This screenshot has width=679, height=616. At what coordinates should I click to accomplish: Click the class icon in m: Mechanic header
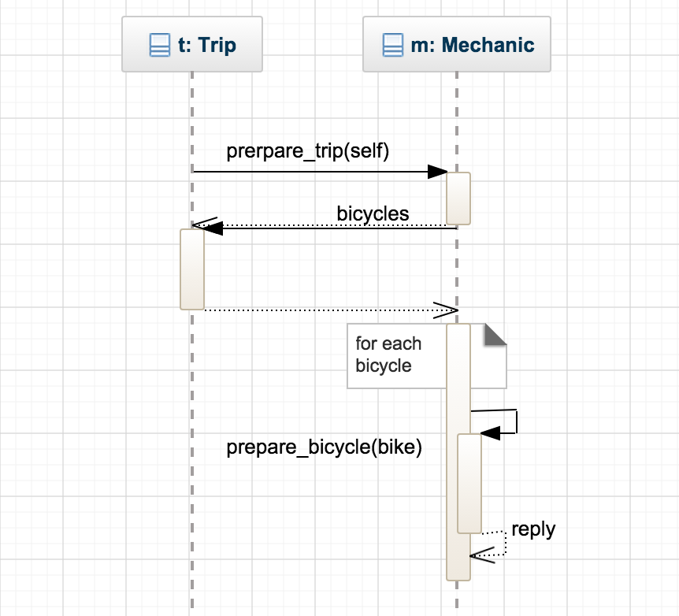click(x=393, y=45)
